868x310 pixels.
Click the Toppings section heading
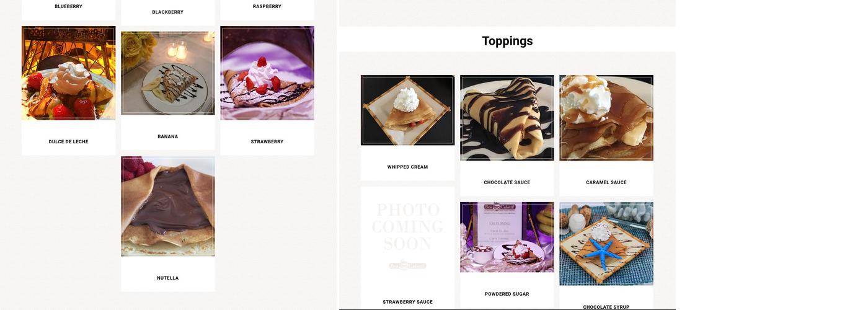(x=507, y=41)
